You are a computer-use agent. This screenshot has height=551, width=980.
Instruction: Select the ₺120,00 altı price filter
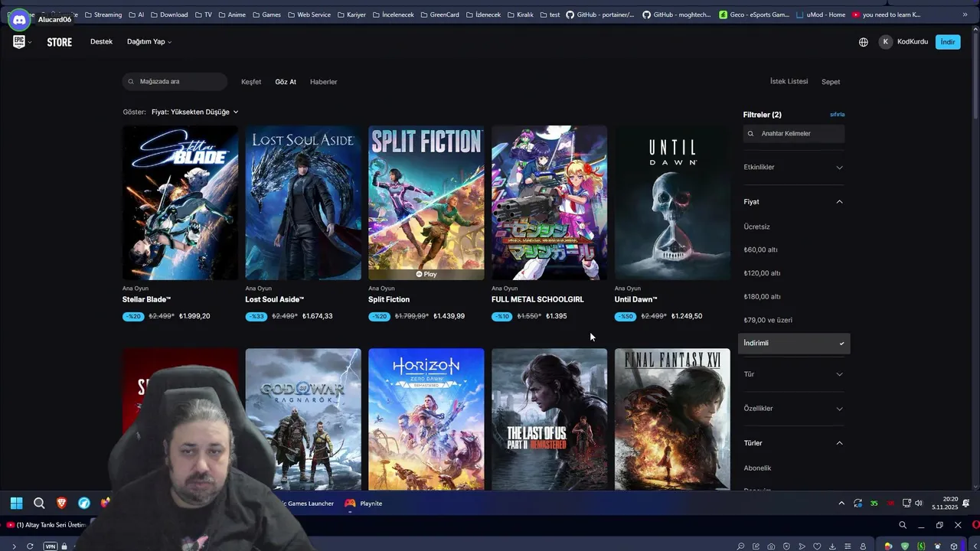(x=763, y=273)
